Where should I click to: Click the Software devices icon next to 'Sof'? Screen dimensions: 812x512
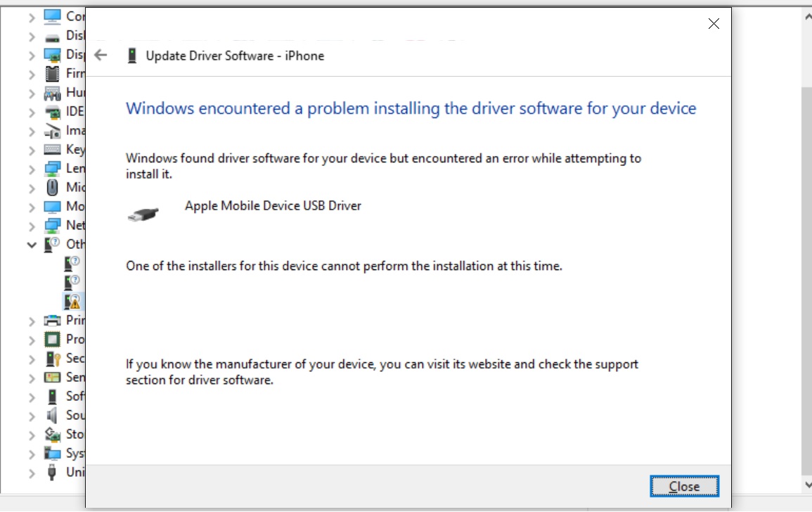[x=52, y=397]
